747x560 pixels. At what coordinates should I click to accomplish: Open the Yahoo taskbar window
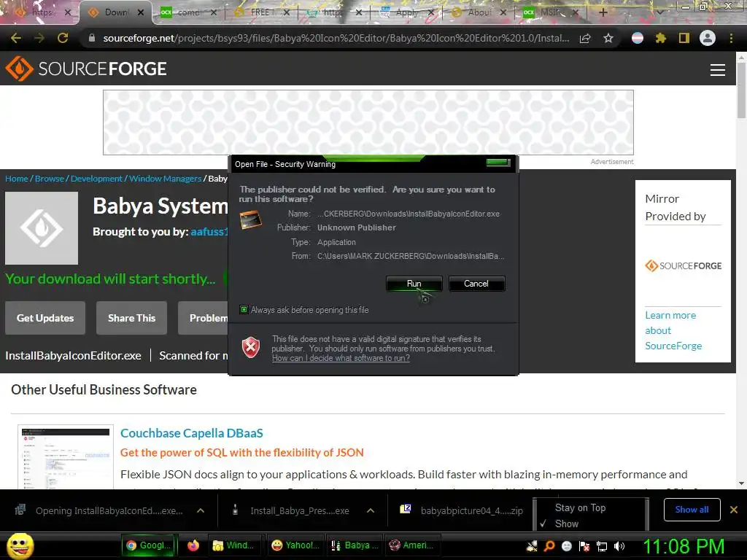coord(295,545)
